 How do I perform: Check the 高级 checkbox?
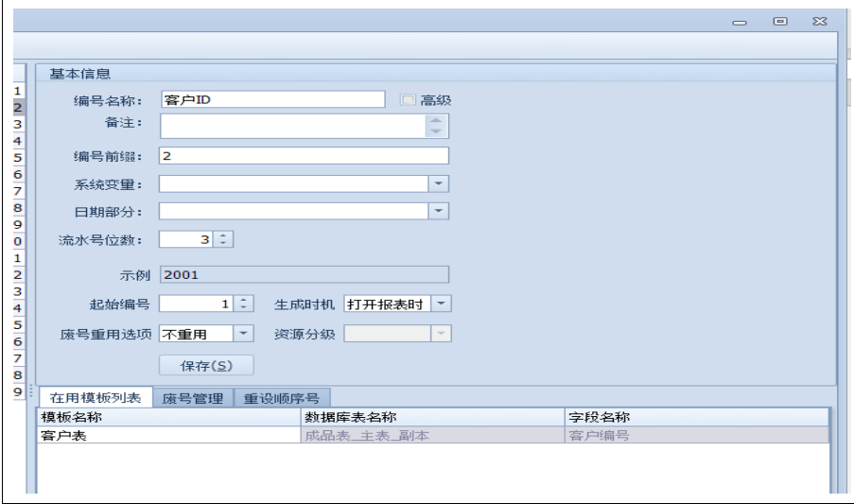(x=409, y=100)
